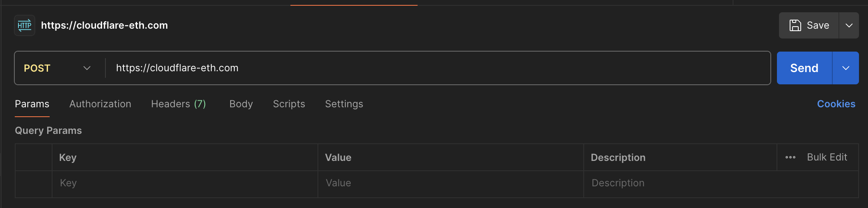Go to the Body tab
Screen dimensions: 868x208
(241, 104)
